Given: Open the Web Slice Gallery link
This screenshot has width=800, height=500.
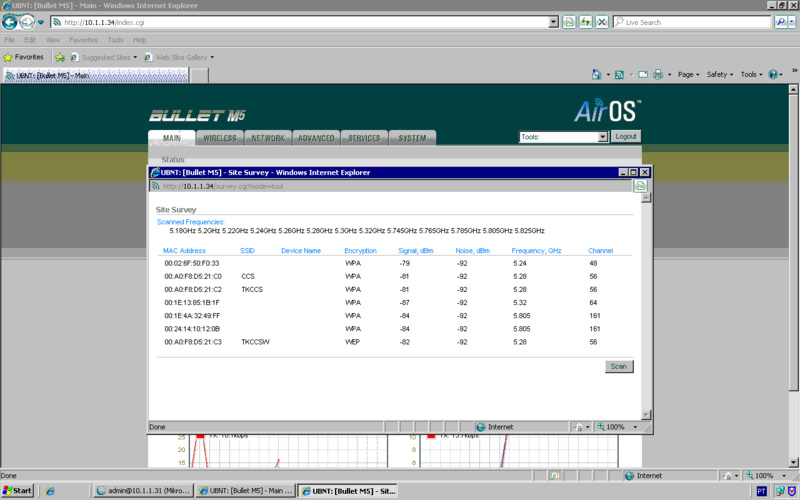Looking at the screenshot, I should pyautogui.click(x=179, y=57).
